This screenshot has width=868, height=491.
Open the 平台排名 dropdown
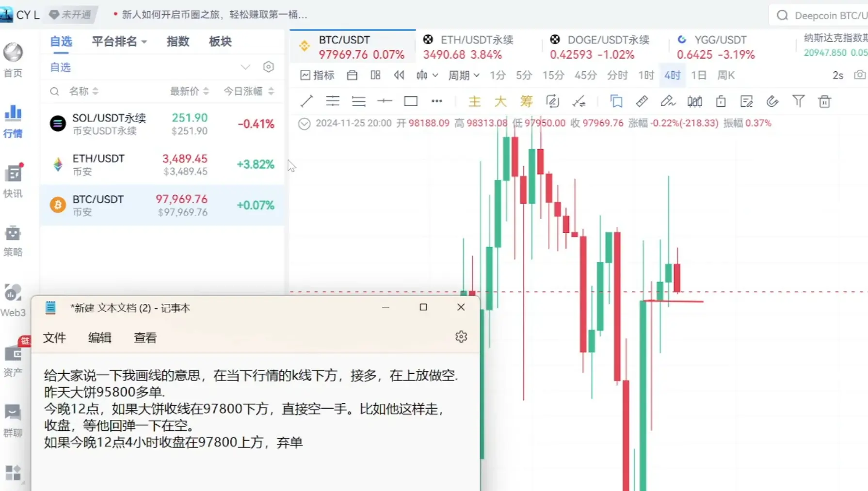[119, 42]
